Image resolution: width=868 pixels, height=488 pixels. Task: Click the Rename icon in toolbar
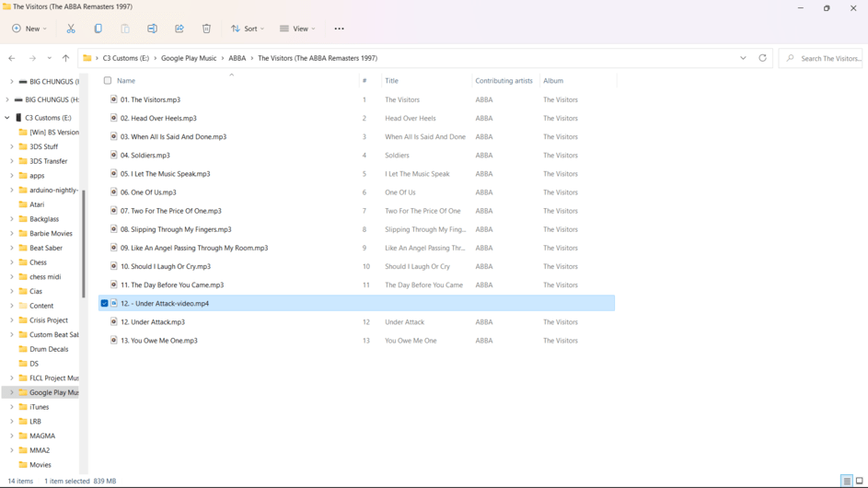pyautogui.click(x=152, y=29)
